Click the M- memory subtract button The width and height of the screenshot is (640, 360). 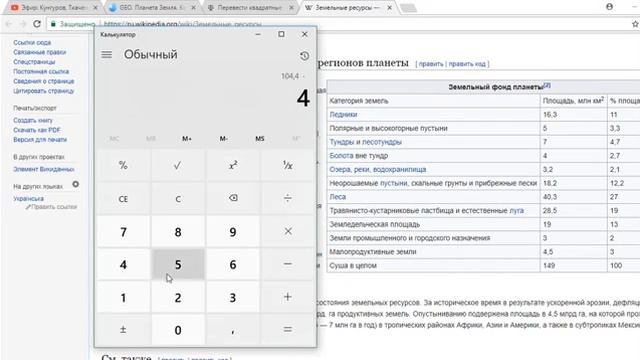click(223, 139)
